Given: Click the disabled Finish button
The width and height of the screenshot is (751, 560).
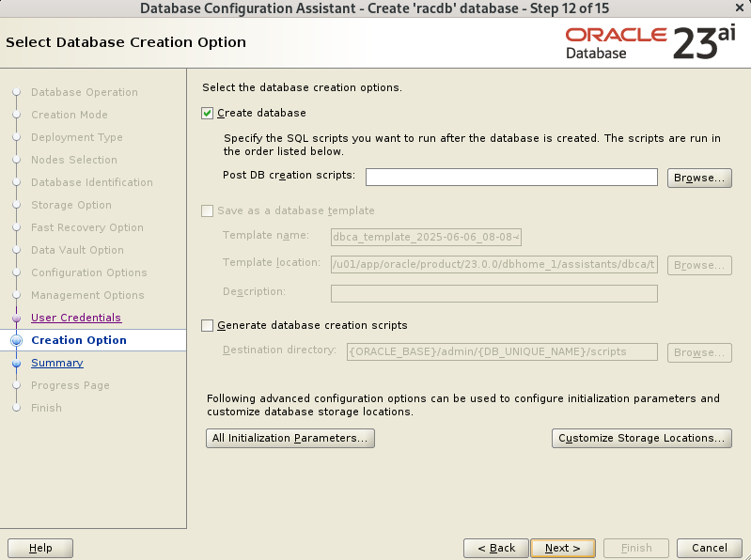Looking at the screenshot, I should 636,548.
